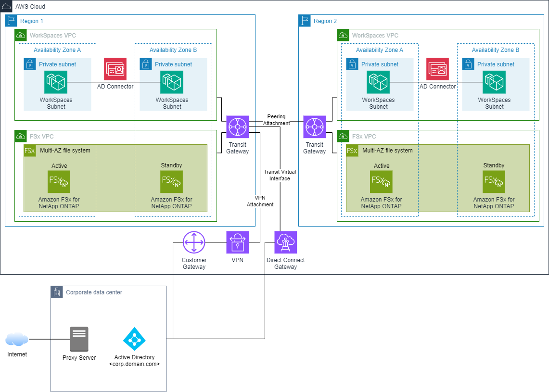Click the Region 2 Active FSx ONTAP icon
This screenshot has height=392, width=549.
click(381, 182)
